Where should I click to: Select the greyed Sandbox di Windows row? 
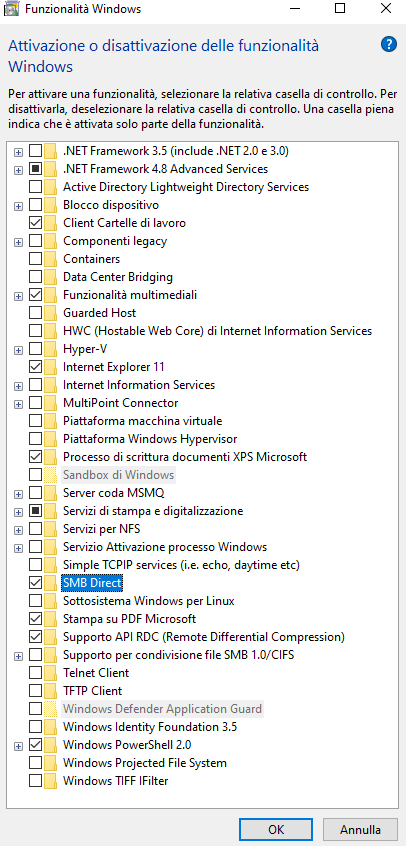point(119,475)
